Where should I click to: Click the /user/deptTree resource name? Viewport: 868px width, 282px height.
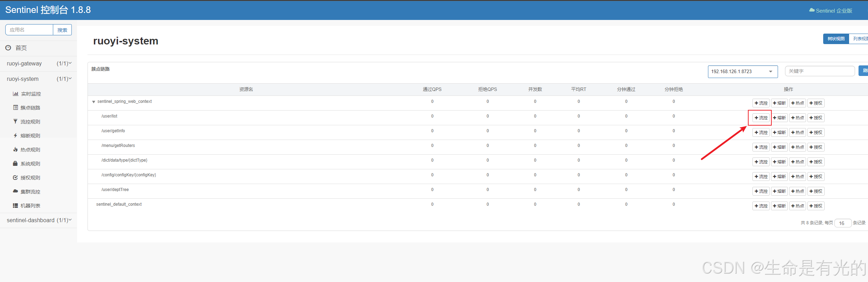pos(115,190)
